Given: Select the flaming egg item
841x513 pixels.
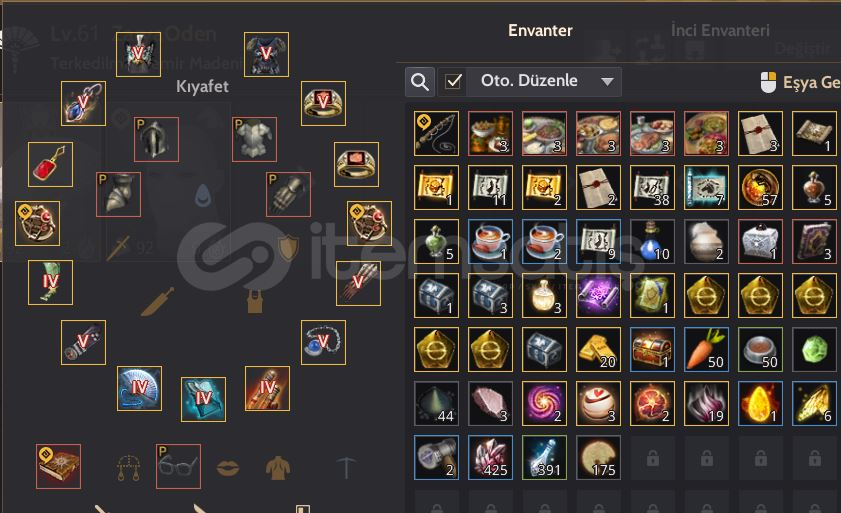Looking at the screenshot, I should pyautogui.click(x=760, y=404).
